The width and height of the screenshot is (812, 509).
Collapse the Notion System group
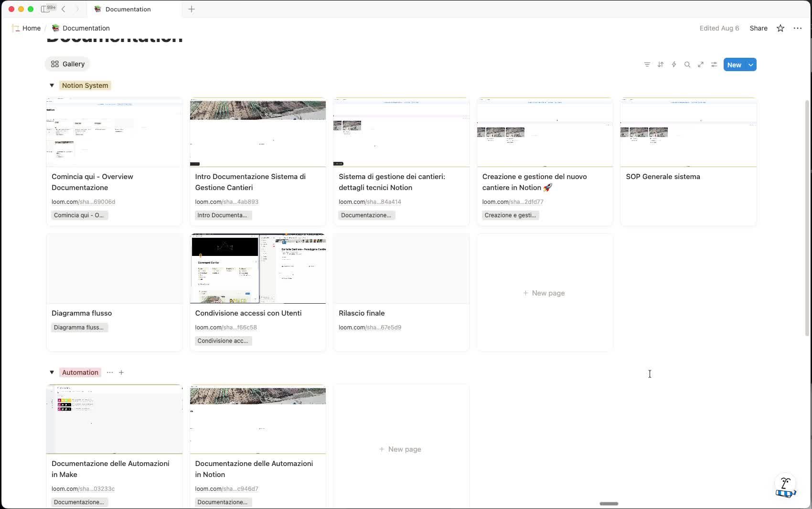point(52,85)
